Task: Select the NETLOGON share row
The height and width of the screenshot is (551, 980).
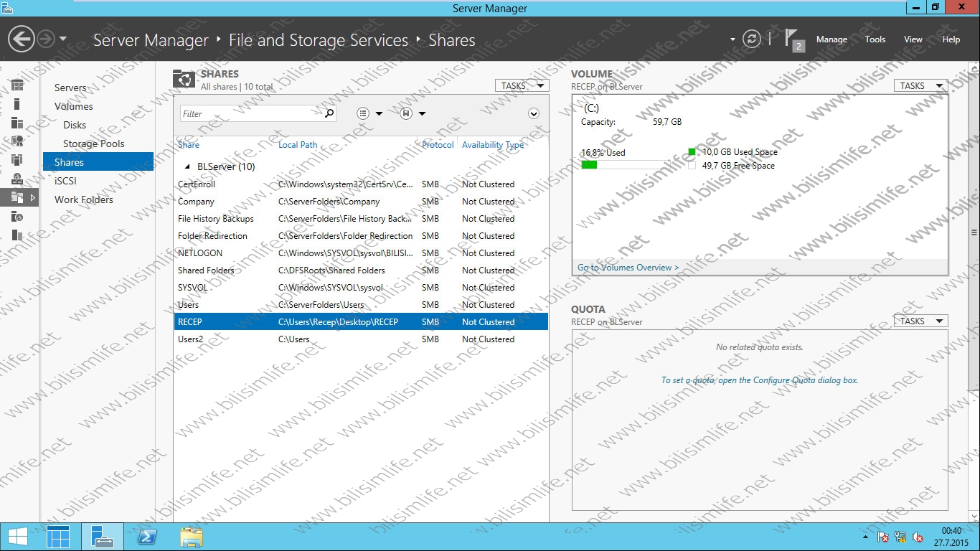Action: point(362,253)
